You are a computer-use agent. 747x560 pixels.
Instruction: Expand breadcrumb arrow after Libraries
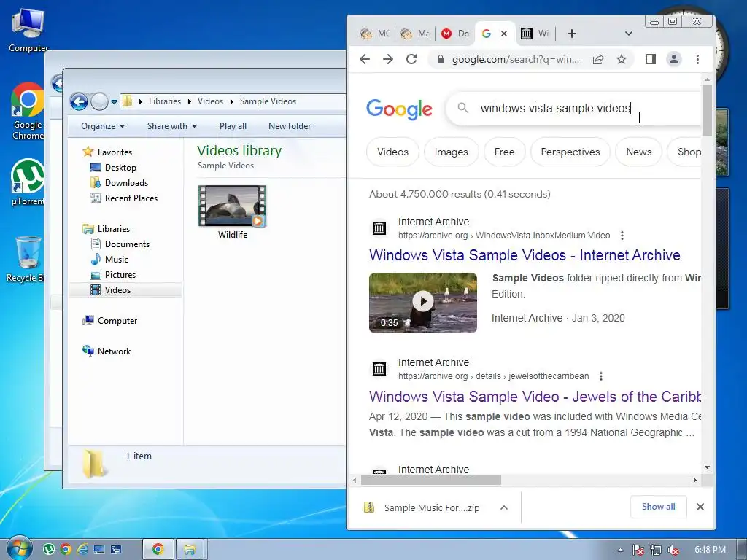click(189, 101)
